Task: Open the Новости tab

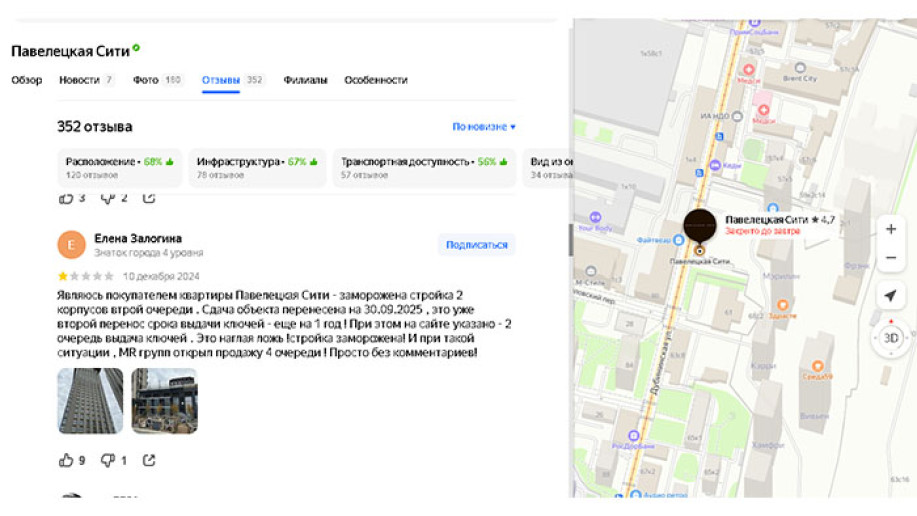Action: pos(86,80)
